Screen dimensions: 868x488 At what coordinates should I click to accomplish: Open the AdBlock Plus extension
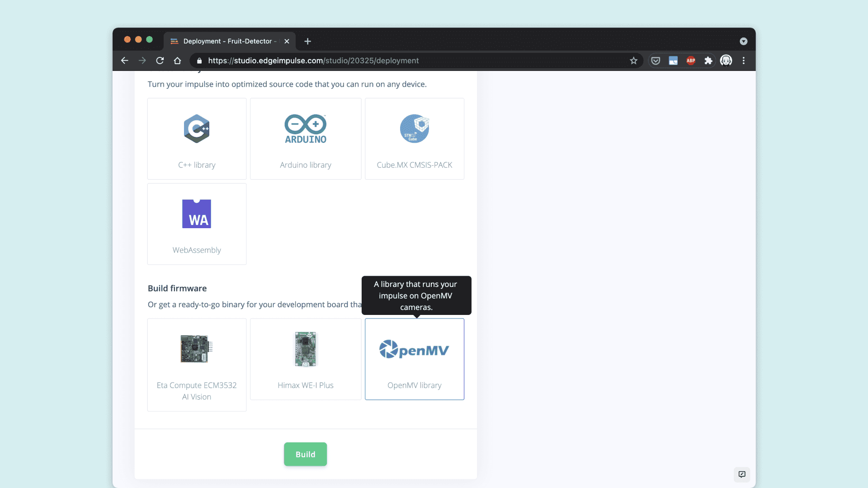[691, 61]
